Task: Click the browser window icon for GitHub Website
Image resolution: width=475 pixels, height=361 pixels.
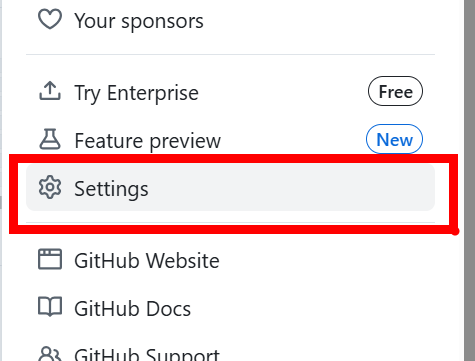Action: 50,259
